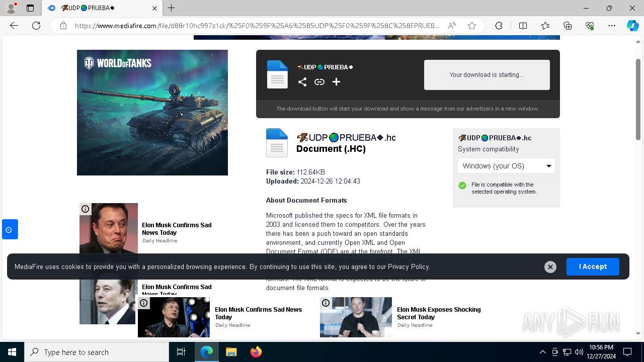
Task: Add page to favorites with star icon
Action: (x=472, y=26)
